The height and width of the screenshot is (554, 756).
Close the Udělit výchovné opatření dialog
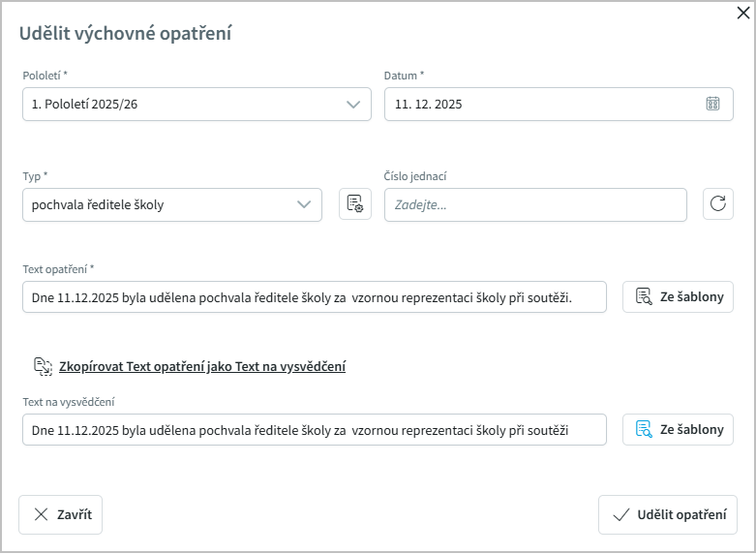click(743, 14)
